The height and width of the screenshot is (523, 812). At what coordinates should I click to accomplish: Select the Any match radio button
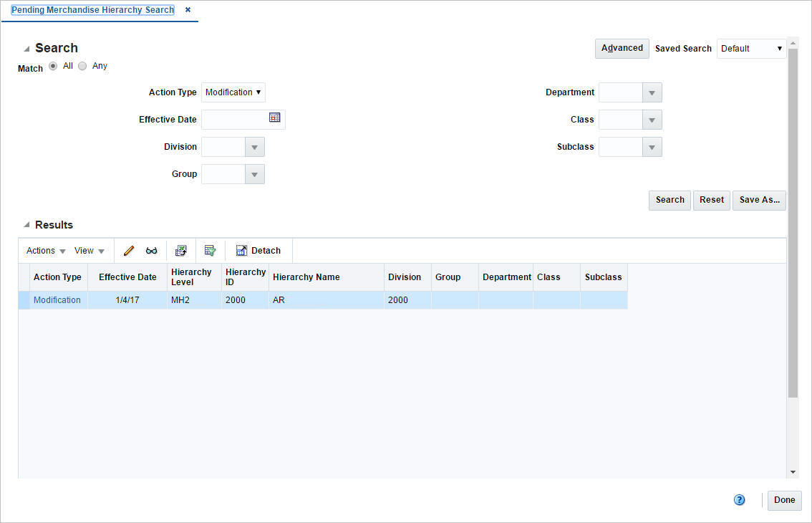(82, 65)
